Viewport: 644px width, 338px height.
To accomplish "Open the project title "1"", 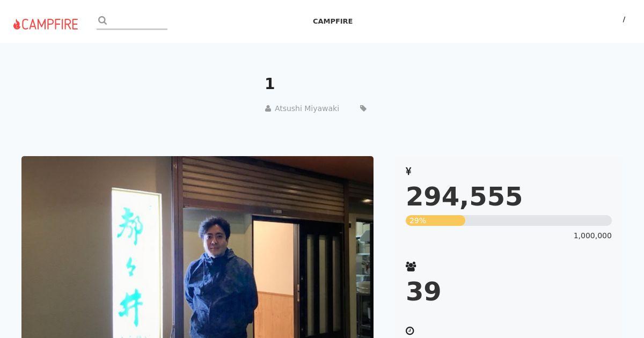I will tap(269, 84).
